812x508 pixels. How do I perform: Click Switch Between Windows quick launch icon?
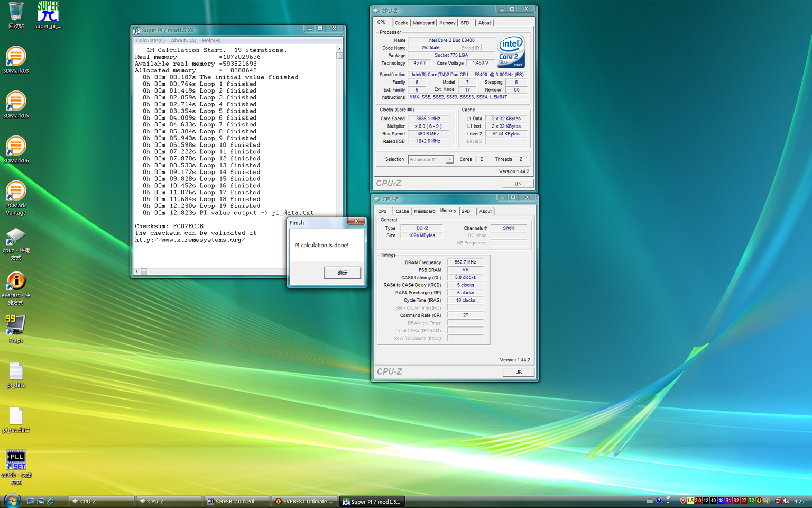pos(40,501)
